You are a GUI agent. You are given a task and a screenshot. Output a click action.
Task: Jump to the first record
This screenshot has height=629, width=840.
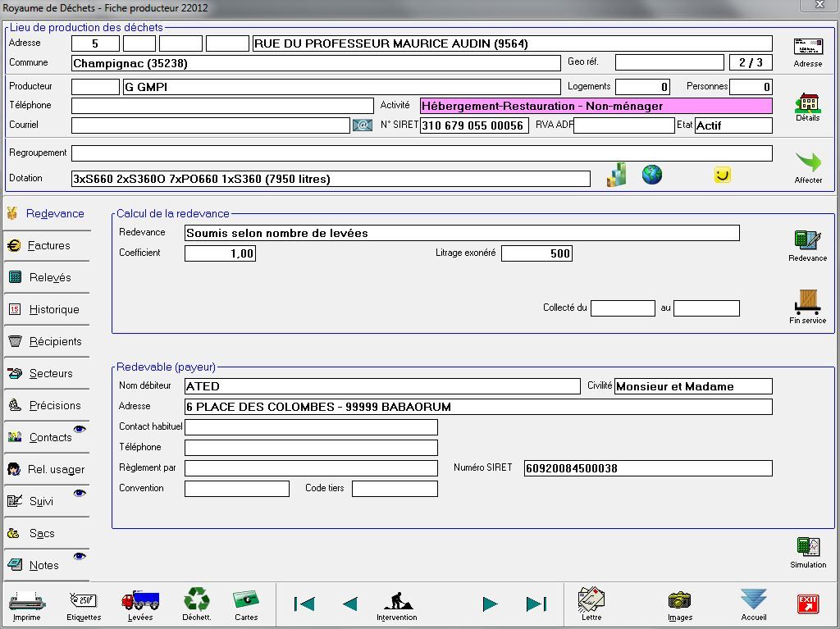304,604
